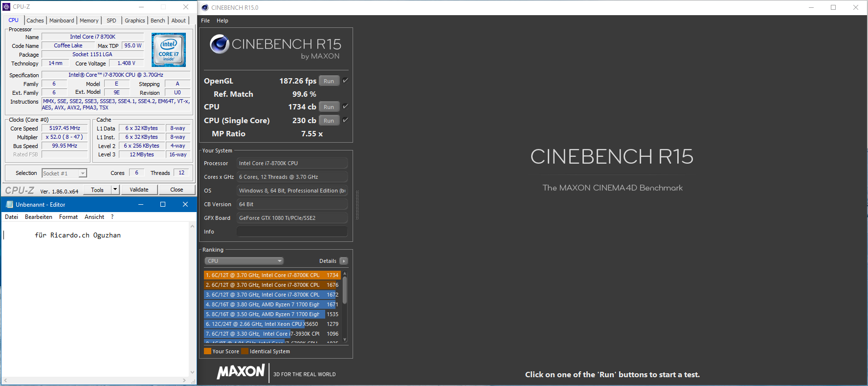Screen dimensions: 868x386
Task: Click the brown Identical System legend swatch
Action: click(245, 351)
